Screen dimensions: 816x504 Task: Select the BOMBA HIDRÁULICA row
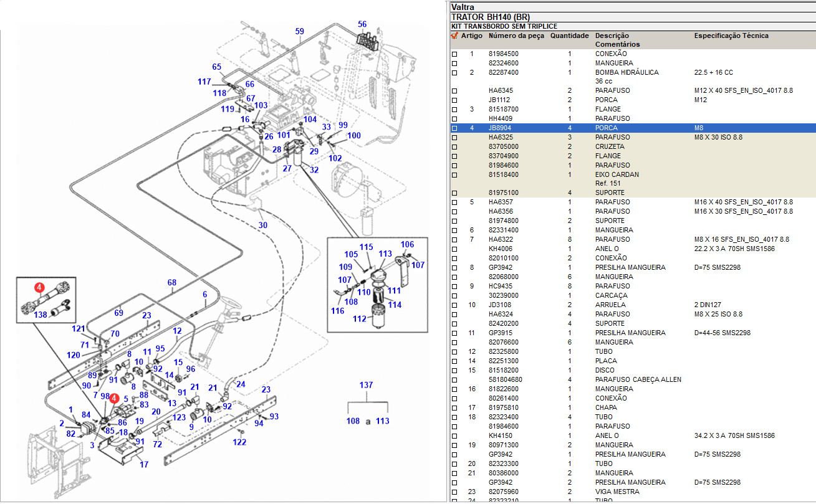(x=626, y=72)
